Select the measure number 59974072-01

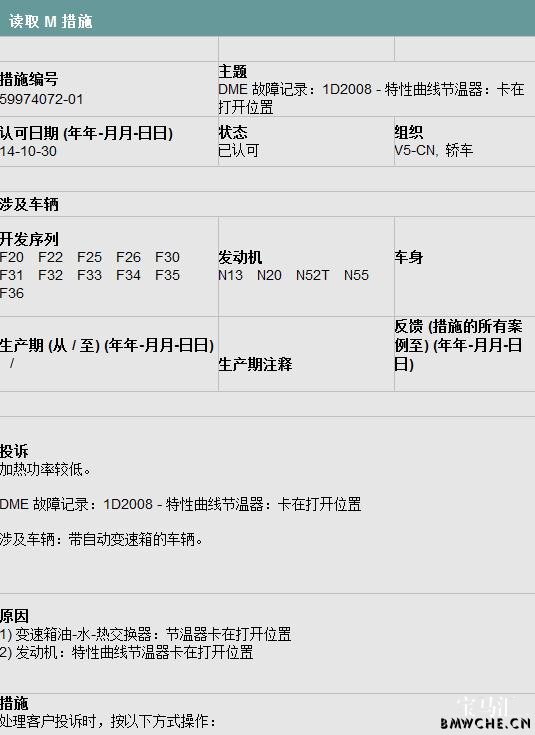[41, 99]
